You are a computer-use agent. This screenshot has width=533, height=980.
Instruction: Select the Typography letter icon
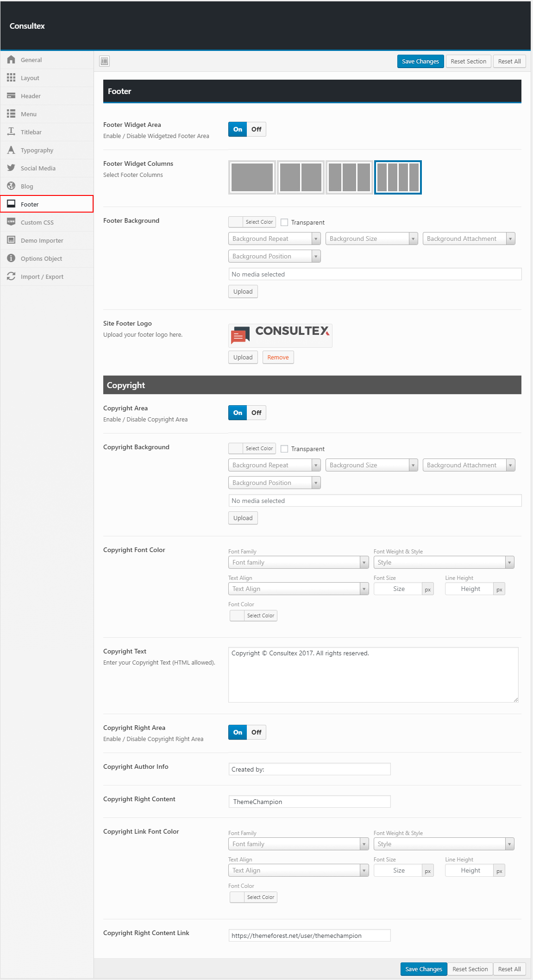(11, 150)
